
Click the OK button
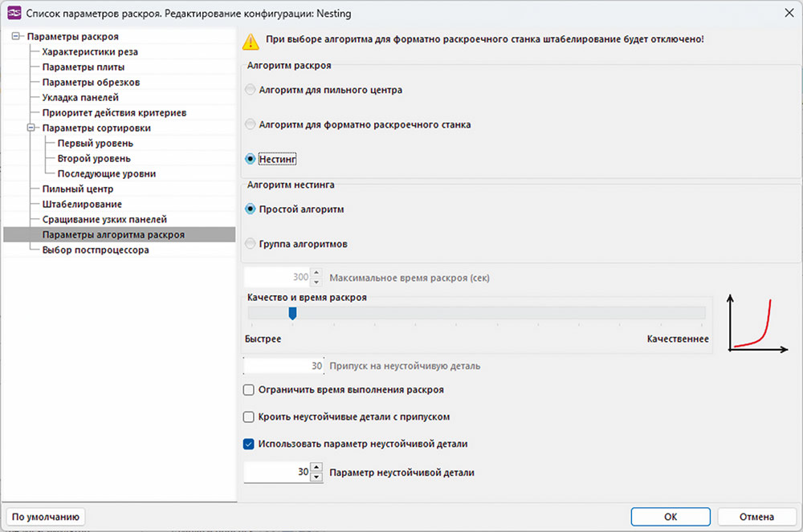[671, 517]
